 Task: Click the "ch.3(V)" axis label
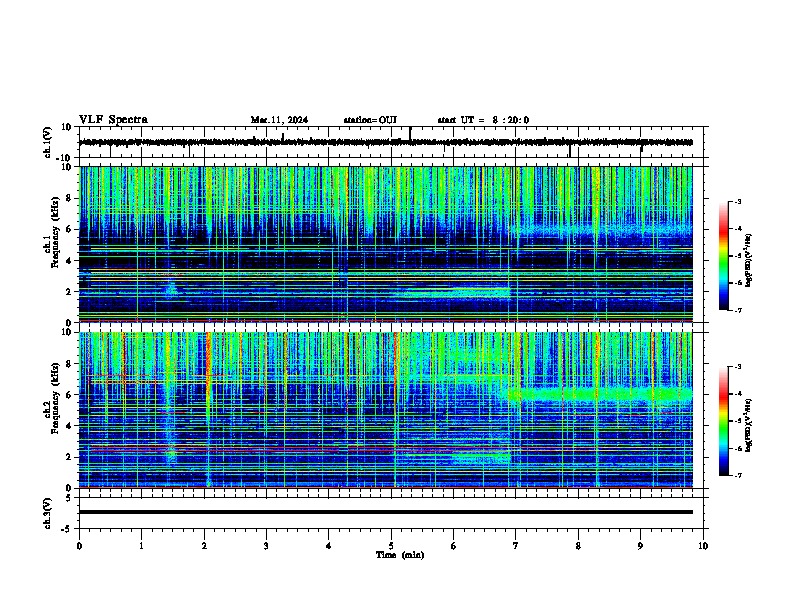(48, 514)
